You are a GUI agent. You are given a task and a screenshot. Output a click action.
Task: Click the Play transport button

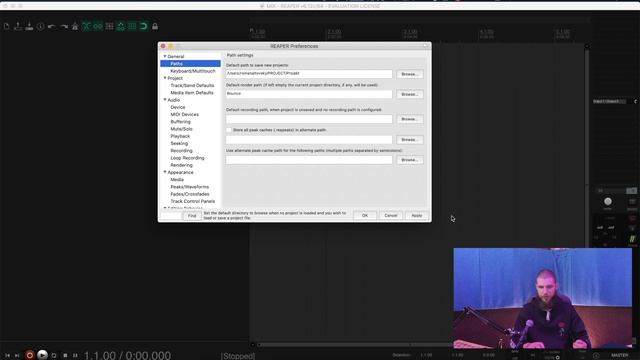pyautogui.click(x=42, y=355)
